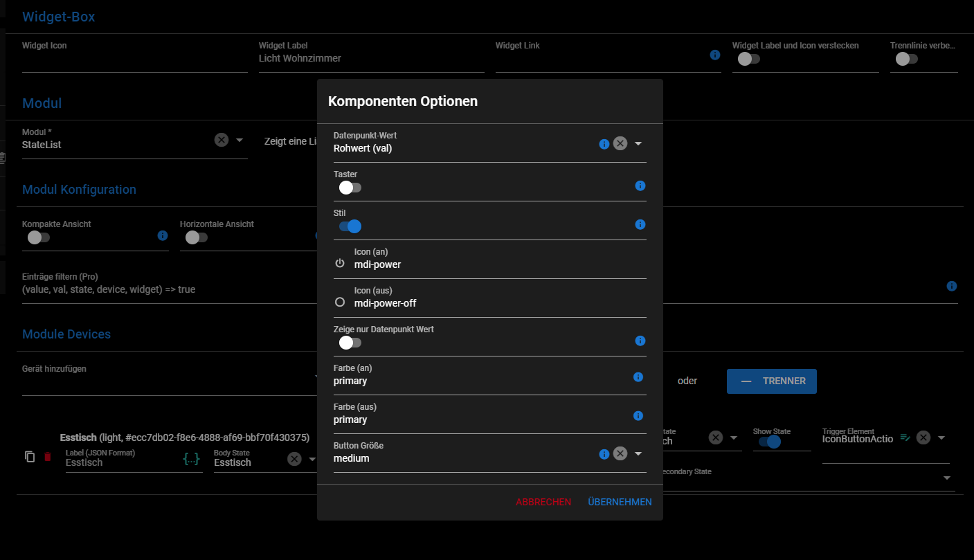Screen dimensions: 974x560
Task: Disable the Stil switch
Action: click(x=350, y=226)
